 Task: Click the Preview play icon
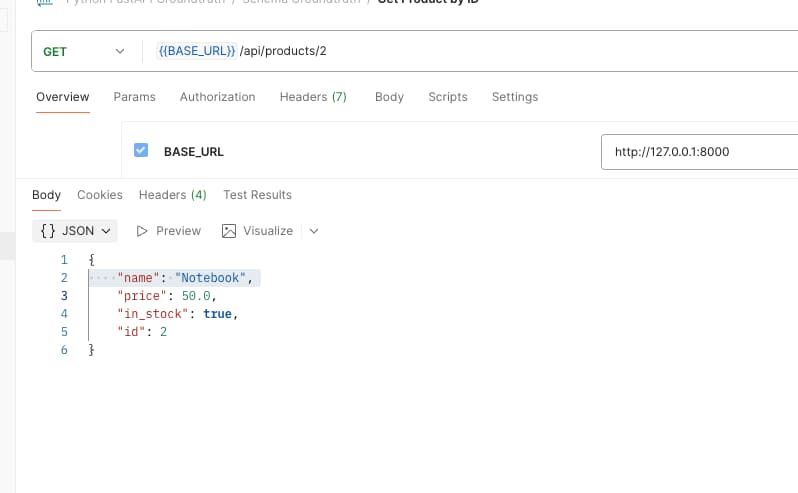142,231
